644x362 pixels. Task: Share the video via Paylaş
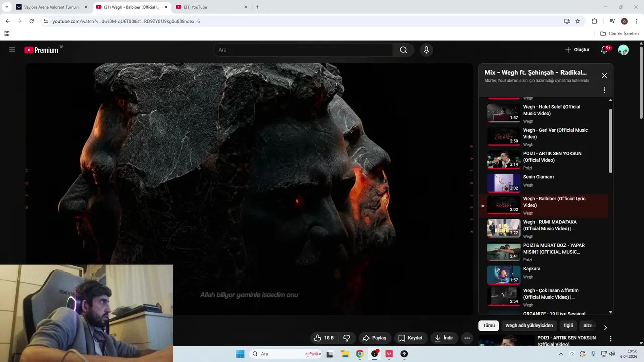(x=374, y=338)
